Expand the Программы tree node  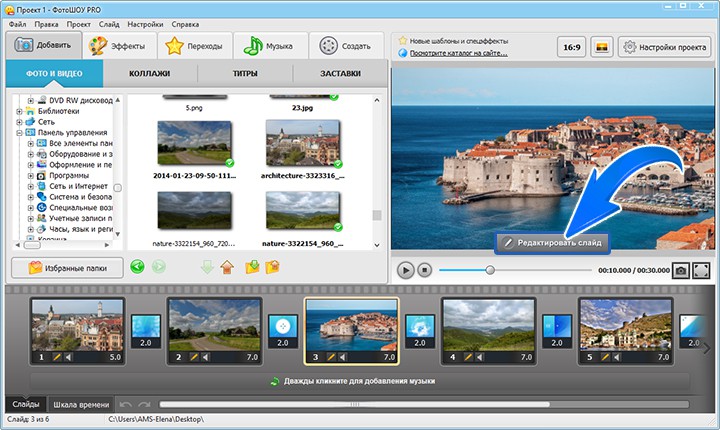tap(31, 175)
